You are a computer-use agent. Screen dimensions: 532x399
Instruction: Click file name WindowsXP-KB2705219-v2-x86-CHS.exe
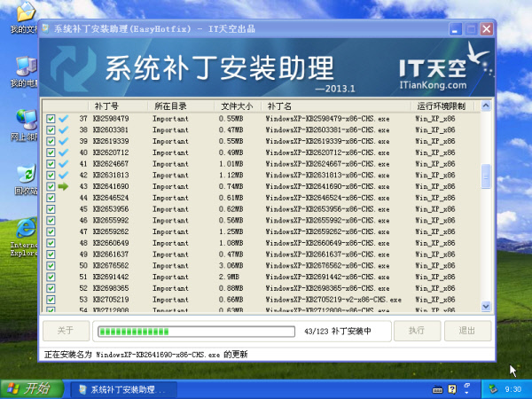(x=333, y=300)
